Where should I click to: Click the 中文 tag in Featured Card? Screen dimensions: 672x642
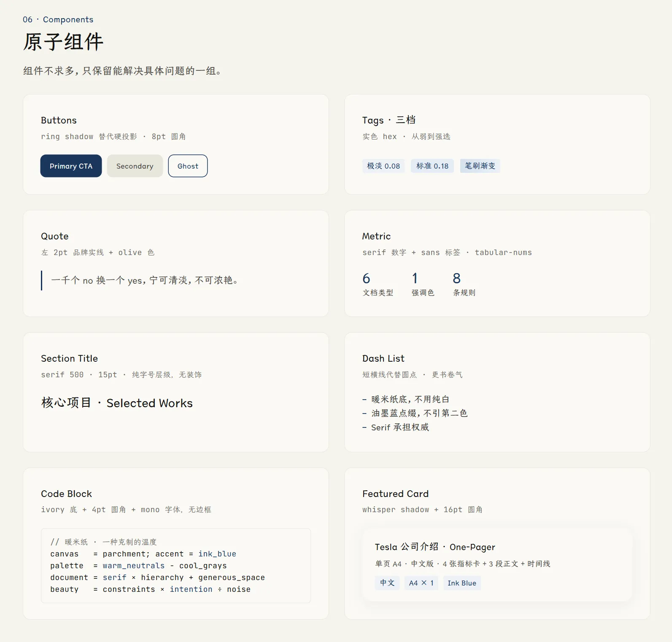[387, 583]
